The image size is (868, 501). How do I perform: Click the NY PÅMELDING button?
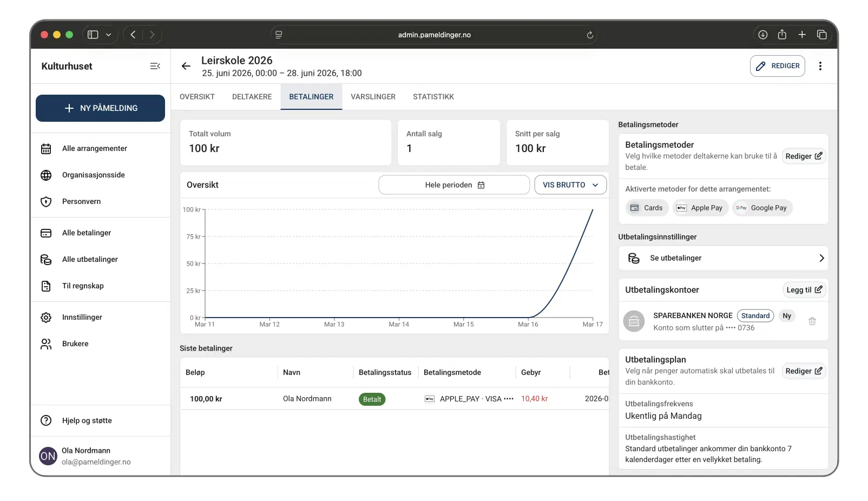[x=100, y=108]
